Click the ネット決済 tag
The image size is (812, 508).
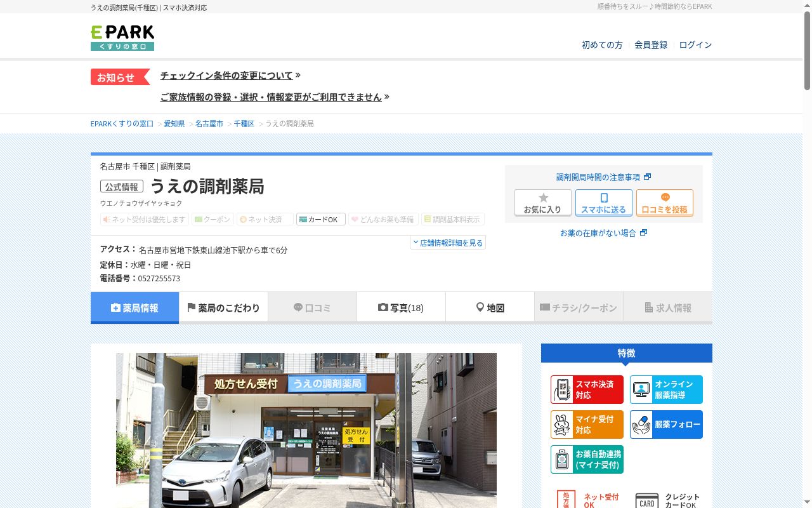[x=265, y=219]
